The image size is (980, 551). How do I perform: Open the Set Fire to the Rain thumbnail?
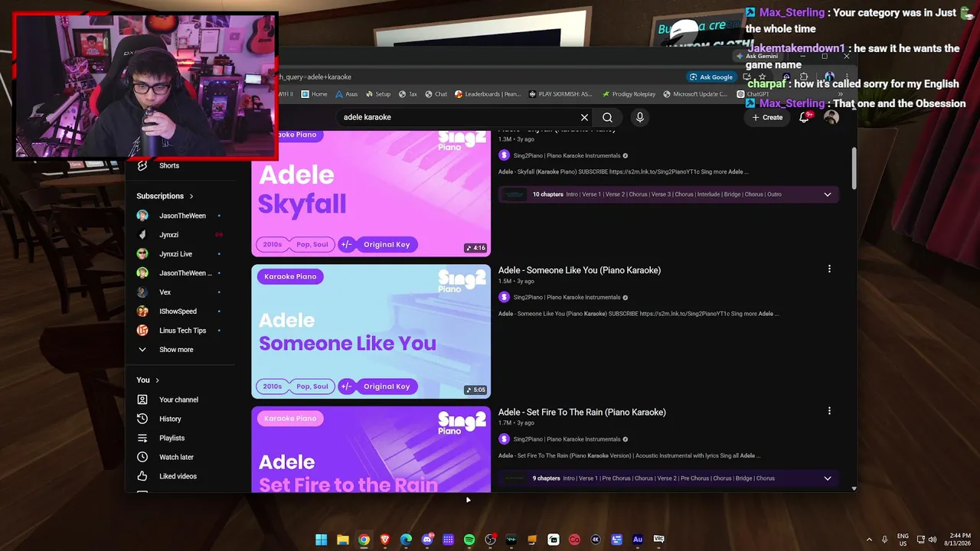pyautogui.click(x=371, y=449)
